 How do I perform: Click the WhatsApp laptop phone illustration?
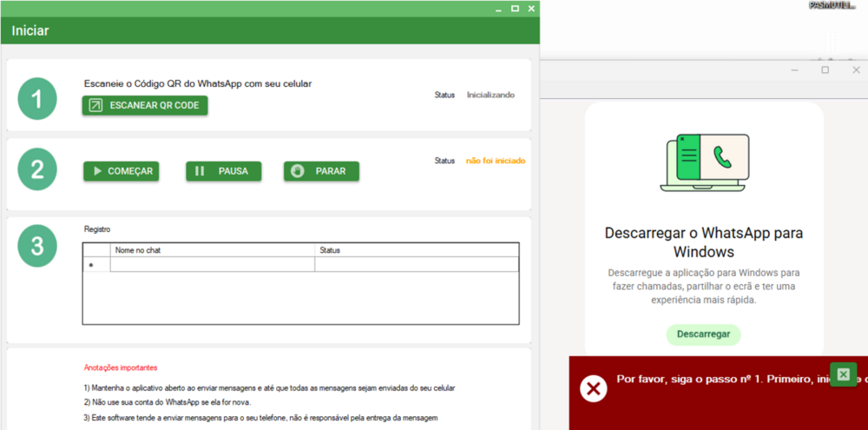click(704, 162)
